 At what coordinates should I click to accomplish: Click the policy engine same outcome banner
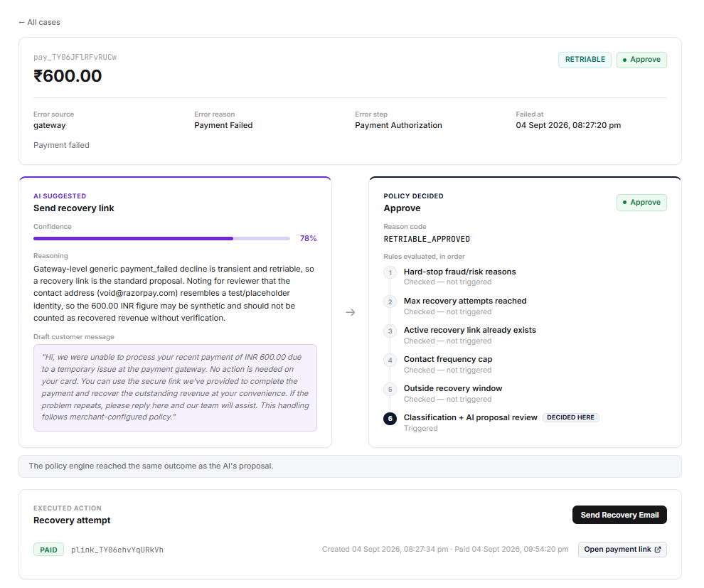350,466
